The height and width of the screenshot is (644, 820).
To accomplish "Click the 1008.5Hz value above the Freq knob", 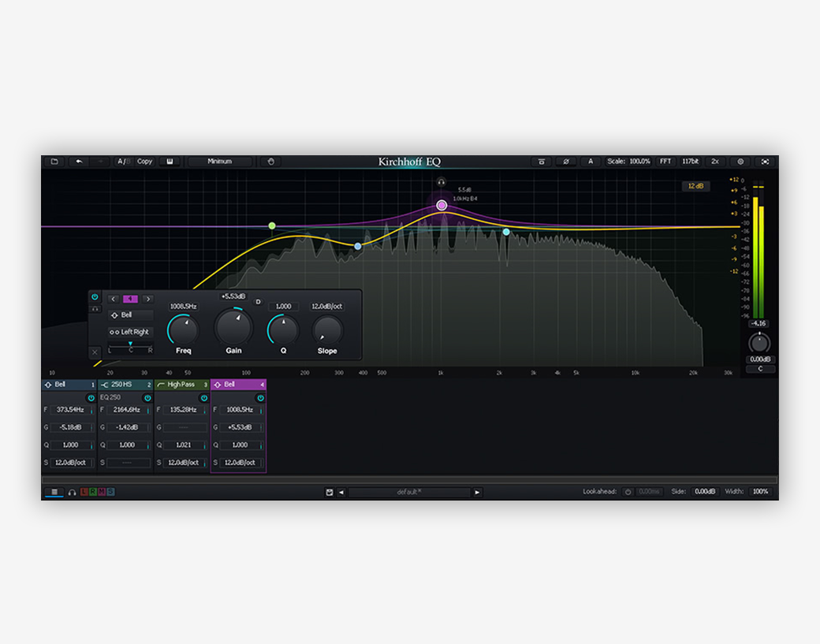I will [x=183, y=307].
